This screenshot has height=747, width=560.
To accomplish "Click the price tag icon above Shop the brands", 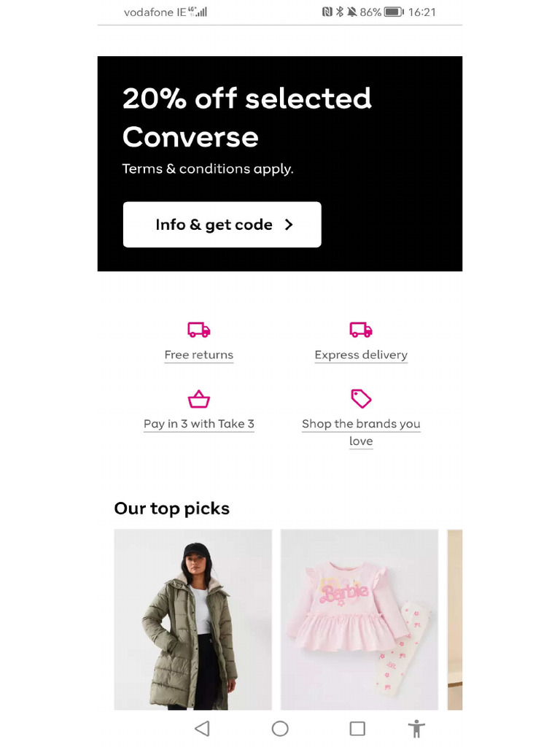I will (x=361, y=398).
